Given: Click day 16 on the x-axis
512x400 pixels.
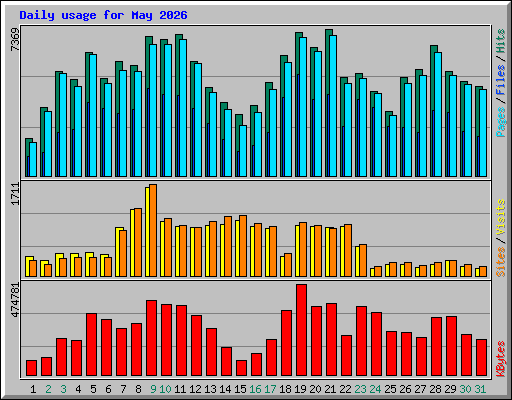Looking at the screenshot, I should click(255, 389).
